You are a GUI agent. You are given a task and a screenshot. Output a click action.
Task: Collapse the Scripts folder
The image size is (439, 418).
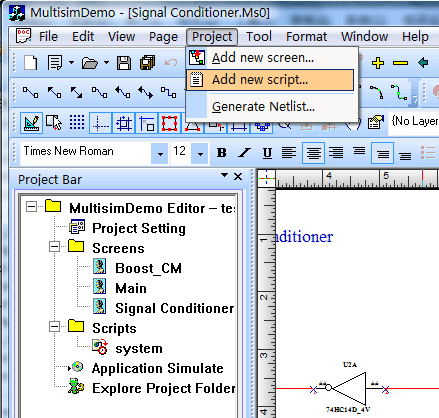coord(54,327)
